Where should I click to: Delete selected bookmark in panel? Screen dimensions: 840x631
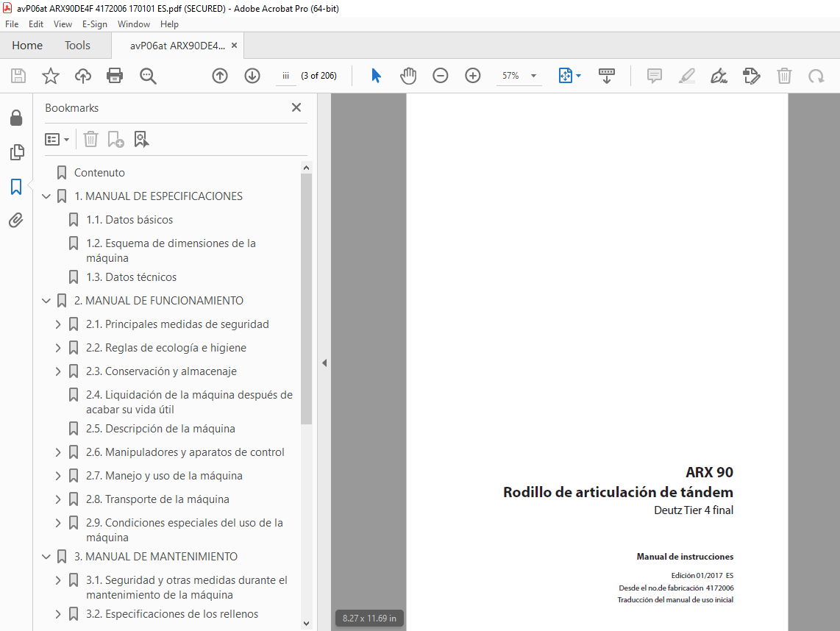point(90,139)
